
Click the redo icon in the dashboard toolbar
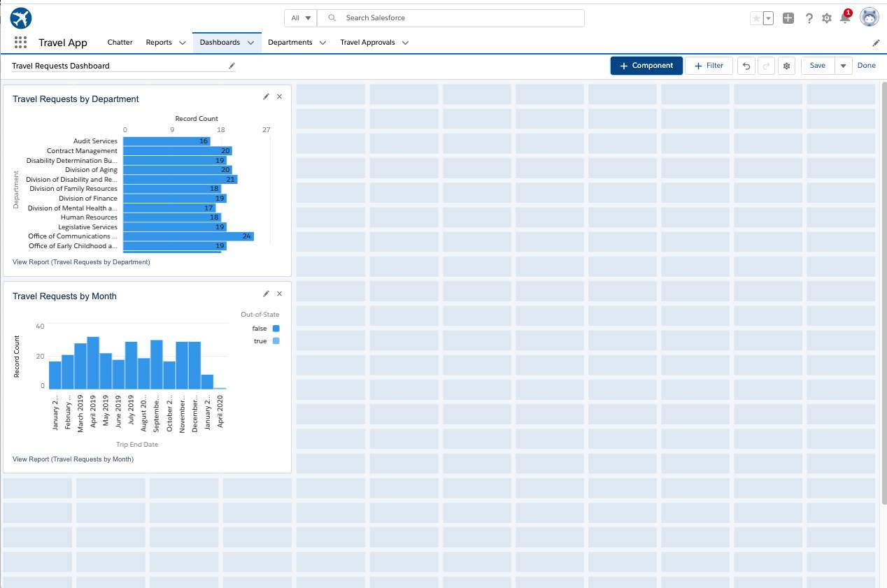(766, 65)
